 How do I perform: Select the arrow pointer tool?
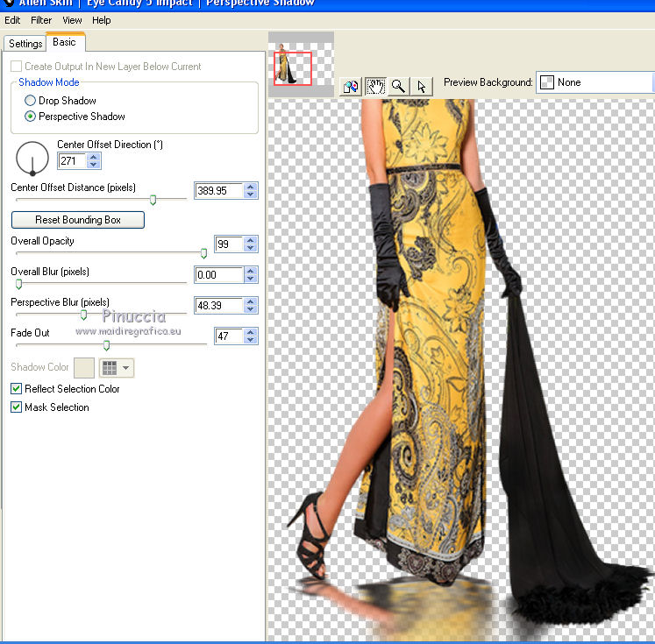(x=421, y=87)
